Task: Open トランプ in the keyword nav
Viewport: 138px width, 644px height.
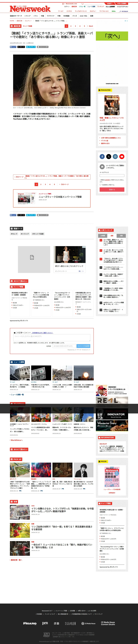Action: [x=28, y=16]
